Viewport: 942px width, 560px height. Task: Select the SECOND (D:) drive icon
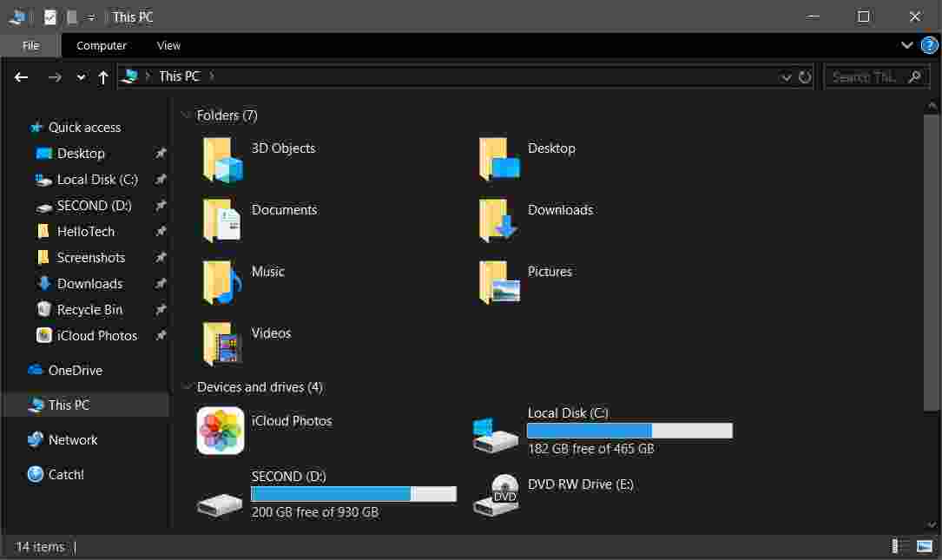(221, 504)
